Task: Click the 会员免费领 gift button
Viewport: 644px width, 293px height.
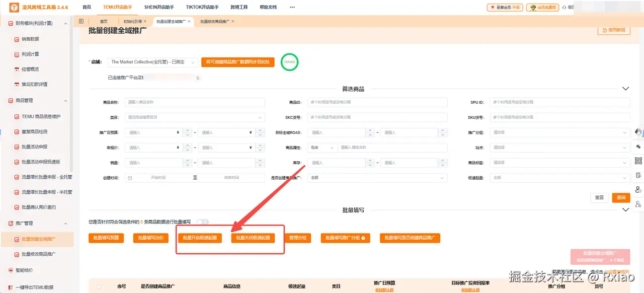Action: click(542, 8)
